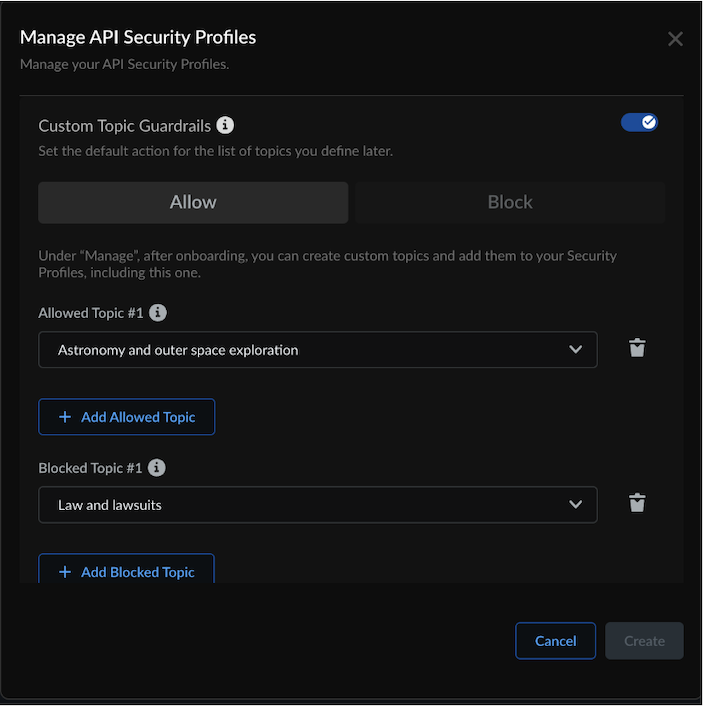Click the Create button
This screenshot has width=704, height=707.
644,641
